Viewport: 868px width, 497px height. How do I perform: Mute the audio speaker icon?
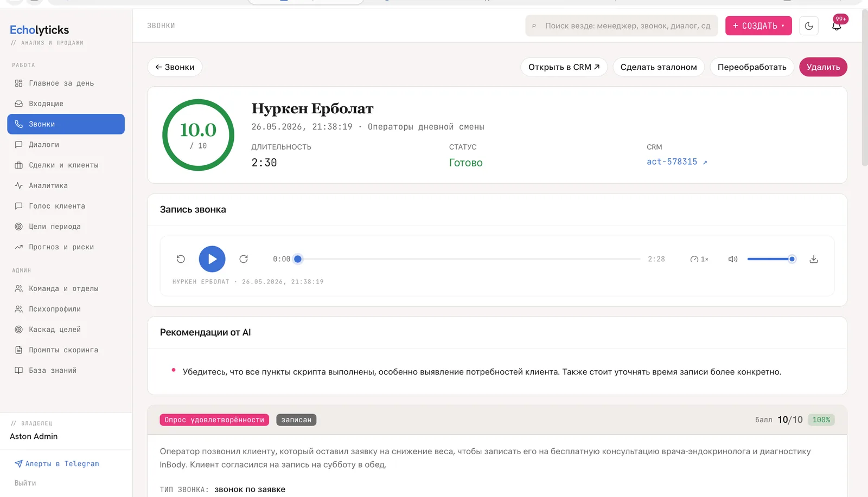[733, 259]
